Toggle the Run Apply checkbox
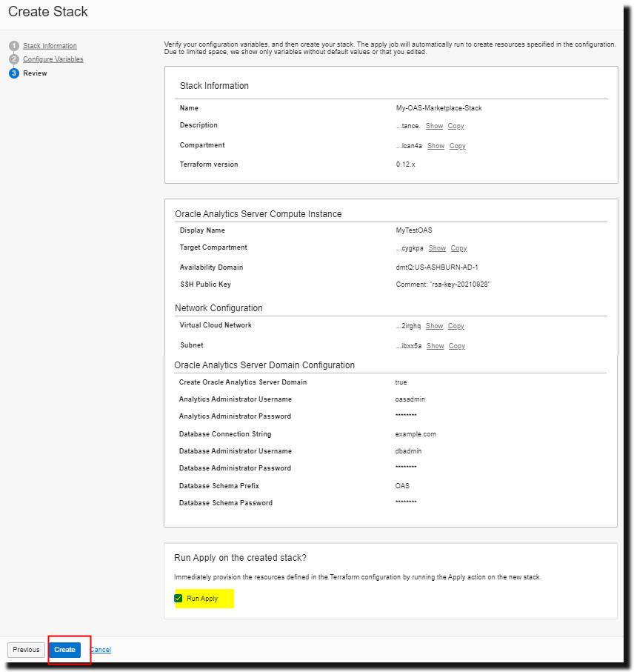 (x=178, y=599)
